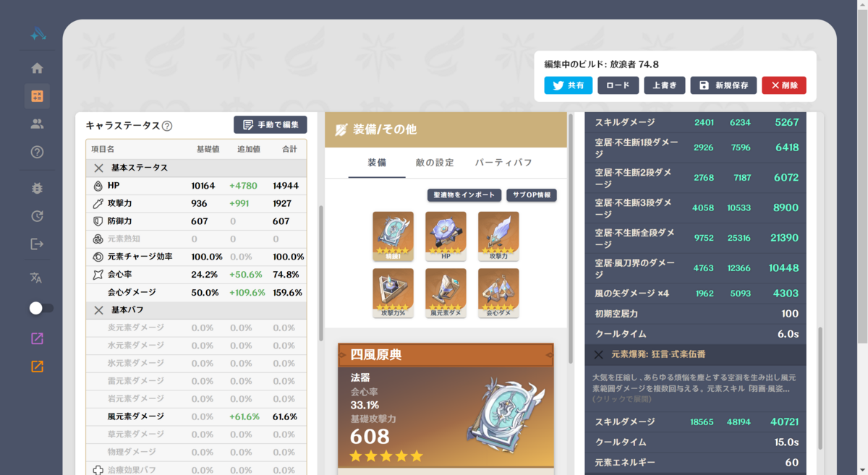868x475 pixels.
Task: Open the home page icon in sidebar
Action: [37, 68]
